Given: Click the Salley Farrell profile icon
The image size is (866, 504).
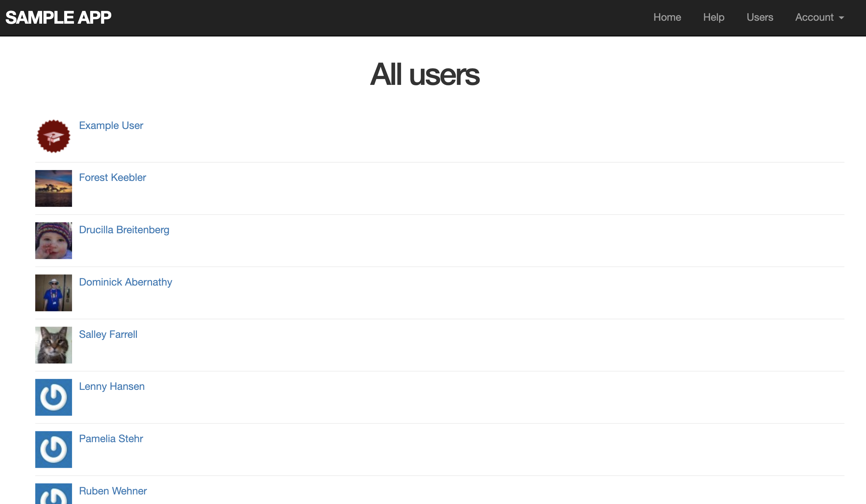Looking at the screenshot, I should (x=53, y=344).
